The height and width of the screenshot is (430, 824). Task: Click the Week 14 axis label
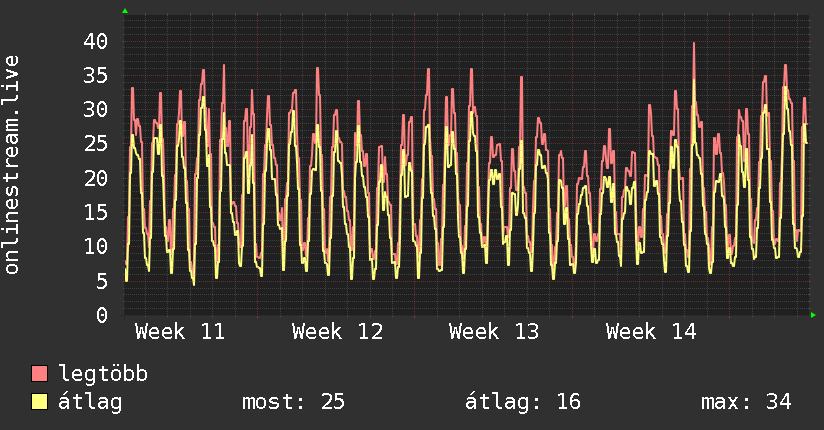(651, 332)
